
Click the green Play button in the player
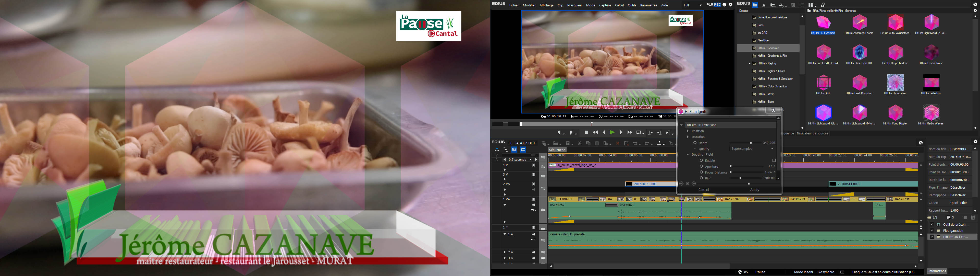click(612, 132)
